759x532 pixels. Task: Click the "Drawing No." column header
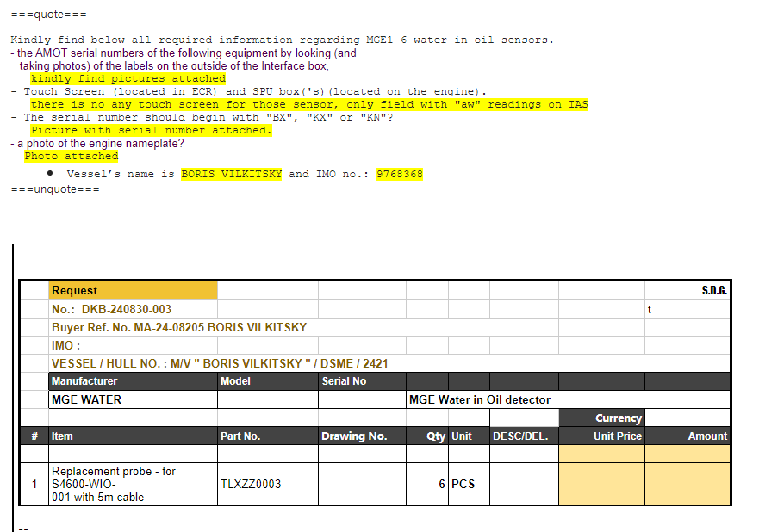362,436
